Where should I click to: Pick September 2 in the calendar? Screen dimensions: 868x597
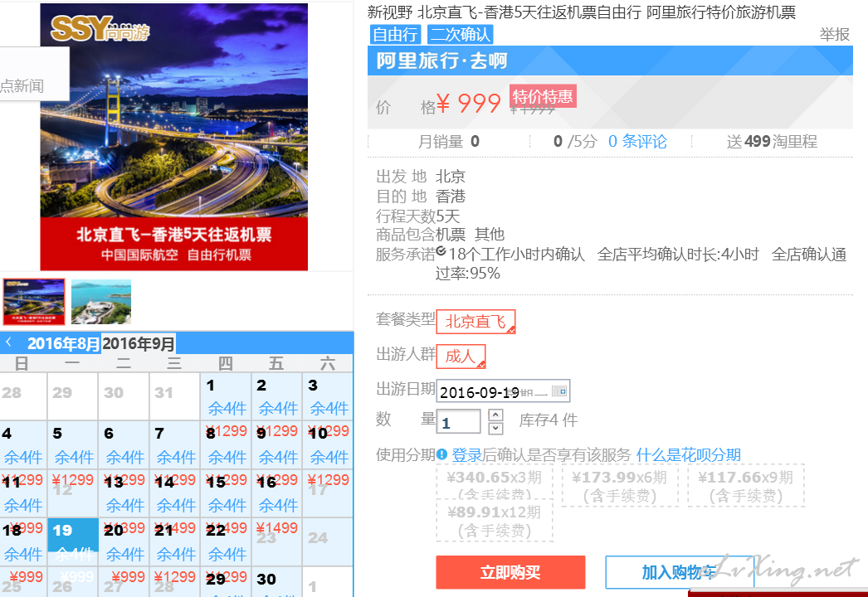coord(276,396)
